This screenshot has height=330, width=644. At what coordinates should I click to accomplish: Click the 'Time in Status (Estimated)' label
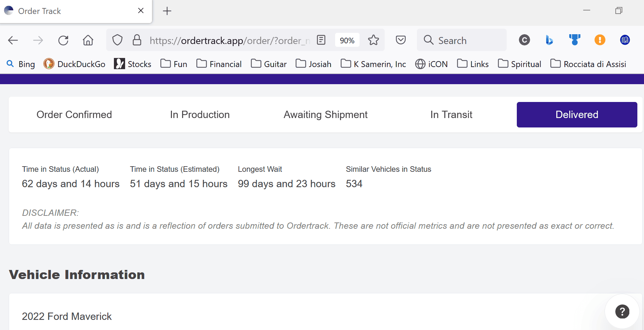click(x=175, y=169)
